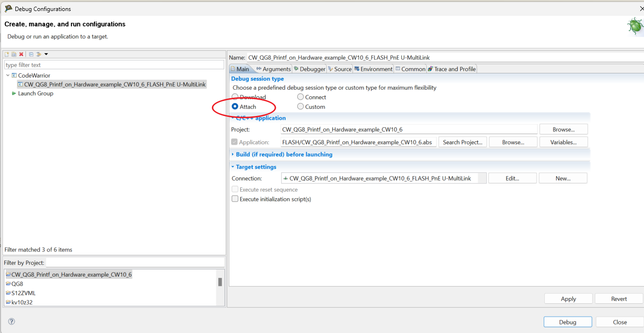644x333 pixels.
Task: Switch to the Environment tab
Action: [x=374, y=69]
